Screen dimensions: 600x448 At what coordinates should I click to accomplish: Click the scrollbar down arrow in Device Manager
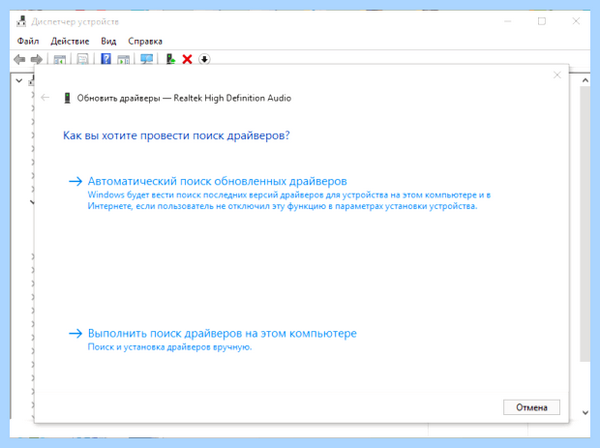pyautogui.click(x=585, y=412)
